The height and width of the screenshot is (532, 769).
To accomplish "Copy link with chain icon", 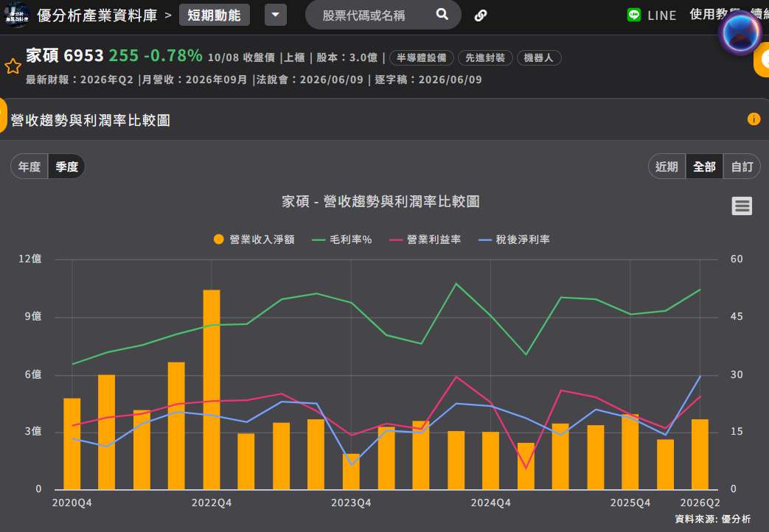I will (x=481, y=15).
